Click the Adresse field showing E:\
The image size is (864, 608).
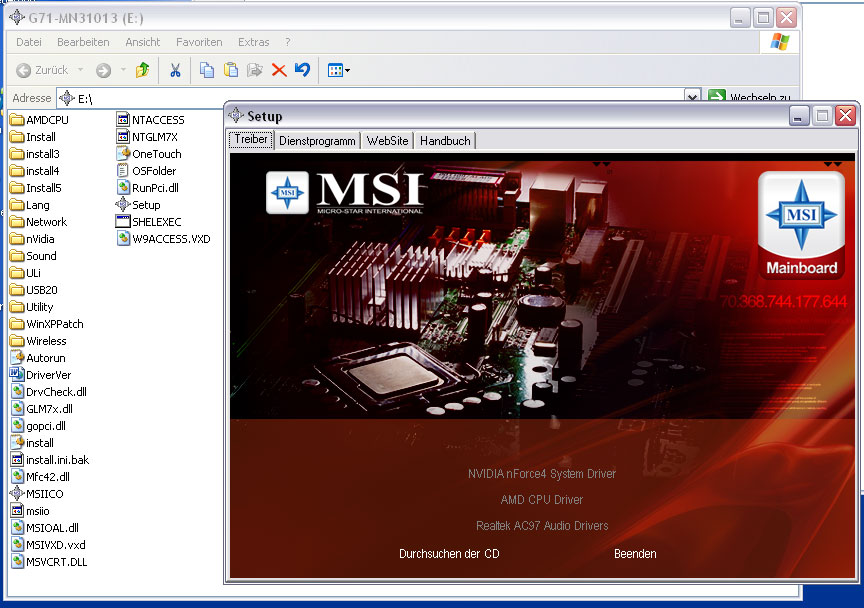[370, 98]
